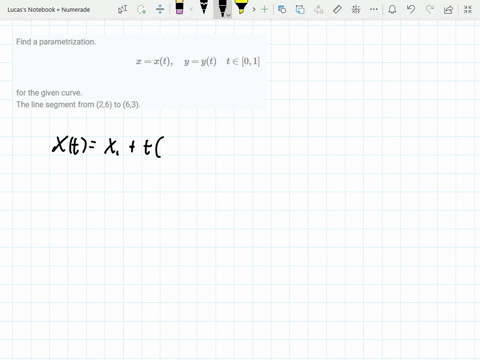Exit full screen view
480x360 pixels.
pyautogui.click(x=468, y=9)
